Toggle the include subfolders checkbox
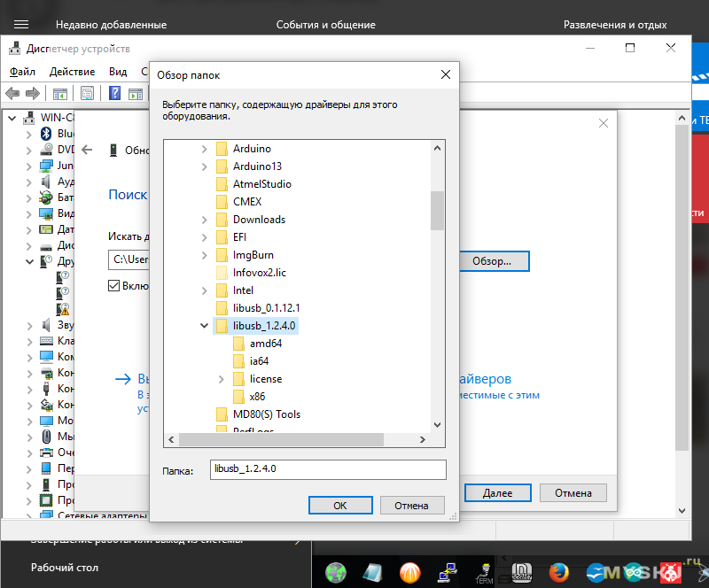Viewport: 709px width, 588px height. [113, 286]
